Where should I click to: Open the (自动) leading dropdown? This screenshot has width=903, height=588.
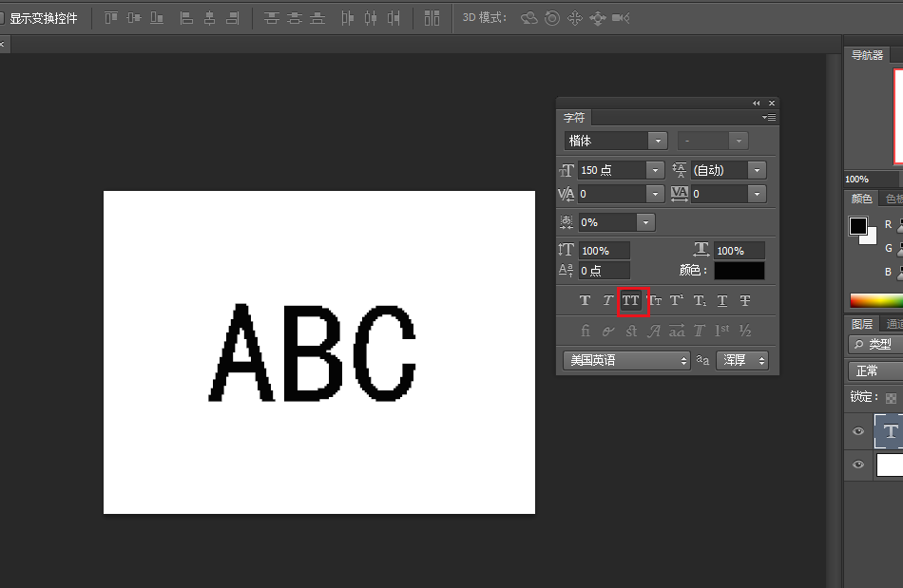(x=758, y=170)
